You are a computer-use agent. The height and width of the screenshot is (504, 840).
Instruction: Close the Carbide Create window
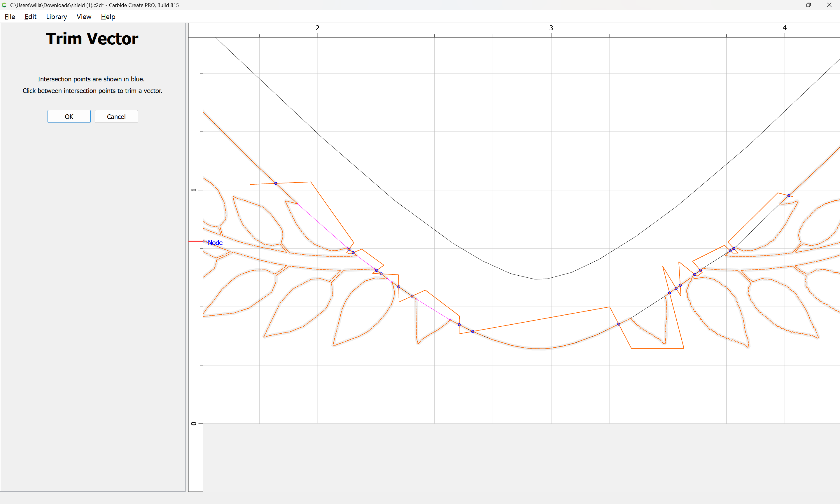pyautogui.click(x=829, y=5)
